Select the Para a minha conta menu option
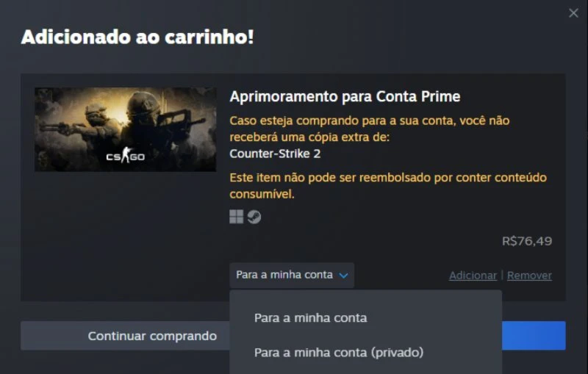The width and height of the screenshot is (588, 374). tap(310, 318)
